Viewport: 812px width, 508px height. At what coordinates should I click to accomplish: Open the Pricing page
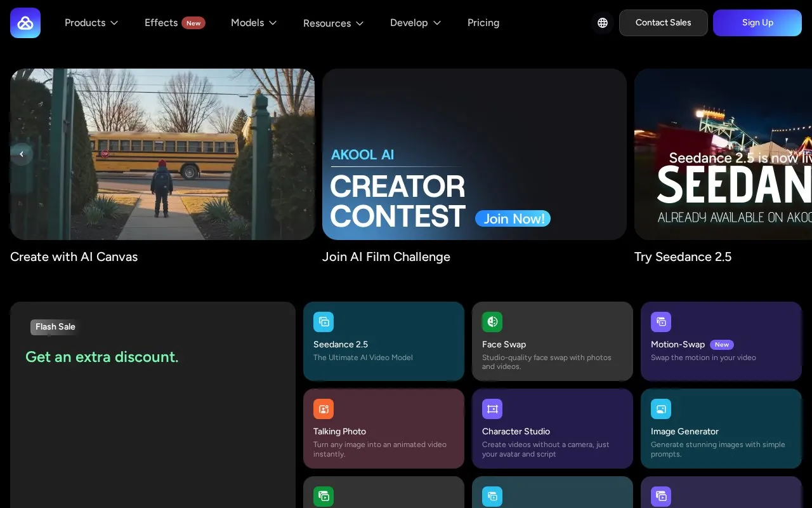483,23
